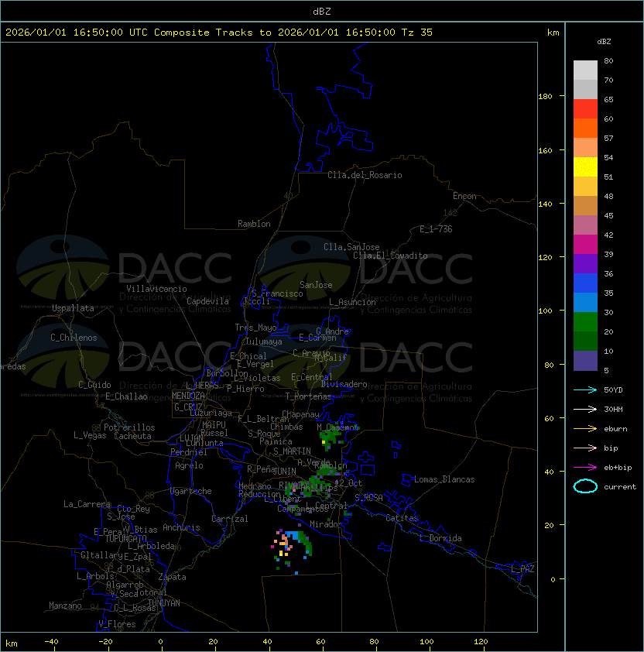This screenshot has height=652, width=644.
Task: Select the dark orange 57–60 dBZ swatch
Action: [x=585, y=128]
